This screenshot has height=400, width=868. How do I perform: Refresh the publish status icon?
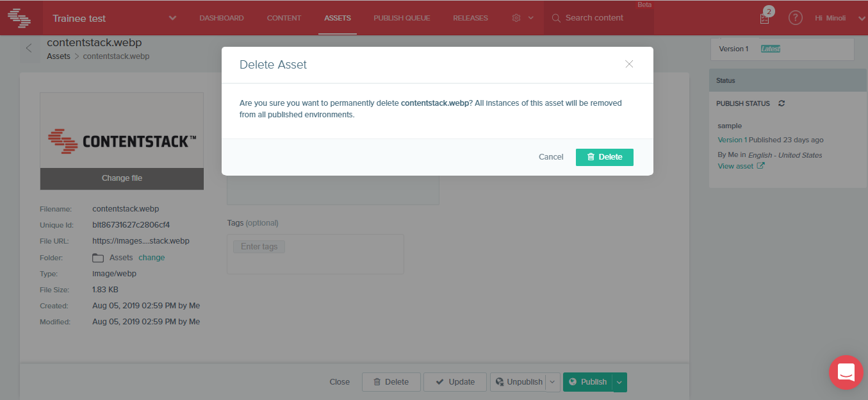(782, 103)
